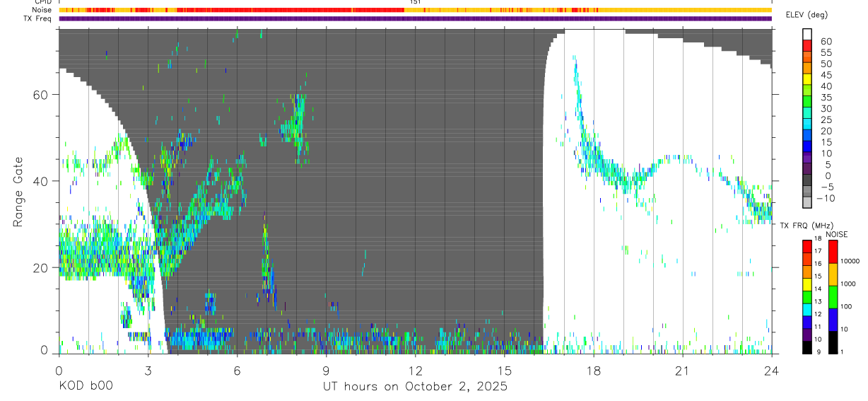This screenshot has width=868, height=401.
Task: Select the ELEV color segment between 25 and 30
Action: pyautogui.click(x=807, y=113)
